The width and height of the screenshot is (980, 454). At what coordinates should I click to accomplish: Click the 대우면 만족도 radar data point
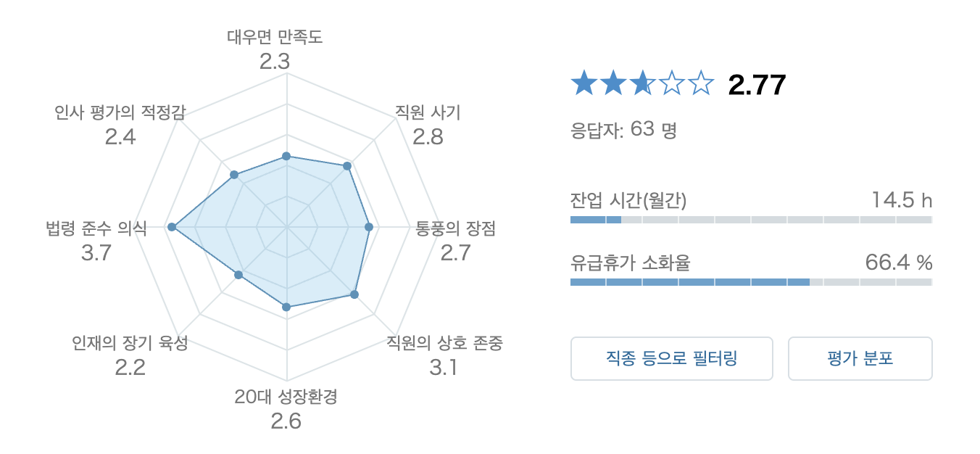[x=286, y=156]
